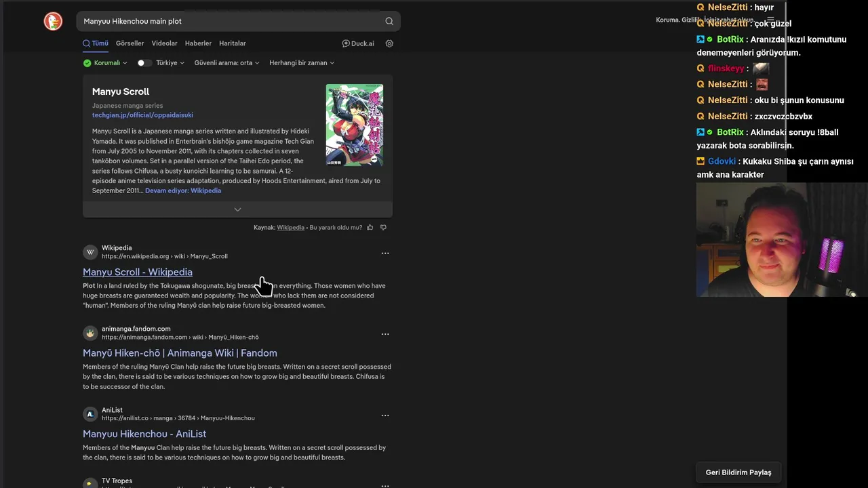
Task: Open the Türkiye region dropdown
Action: tap(170, 63)
